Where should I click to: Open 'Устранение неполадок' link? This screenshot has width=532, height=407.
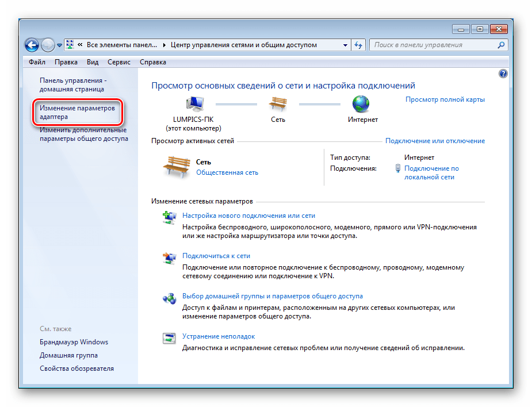[x=219, y=336]
